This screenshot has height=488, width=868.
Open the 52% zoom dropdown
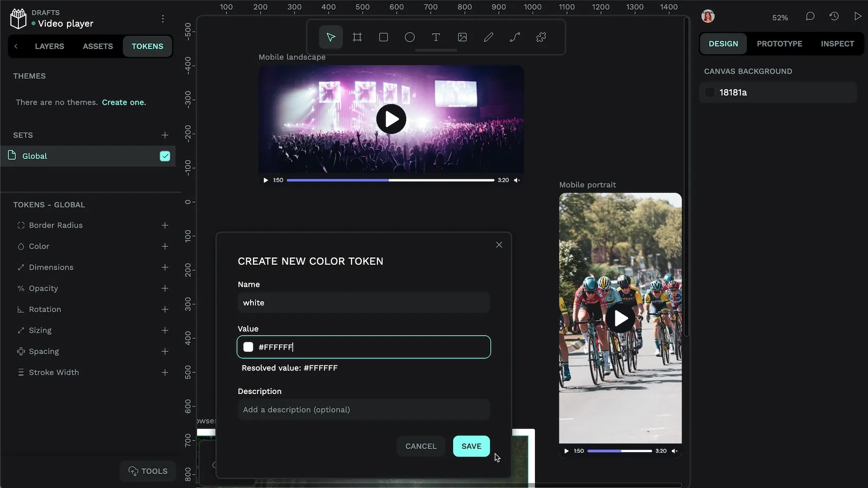[780, 17]
